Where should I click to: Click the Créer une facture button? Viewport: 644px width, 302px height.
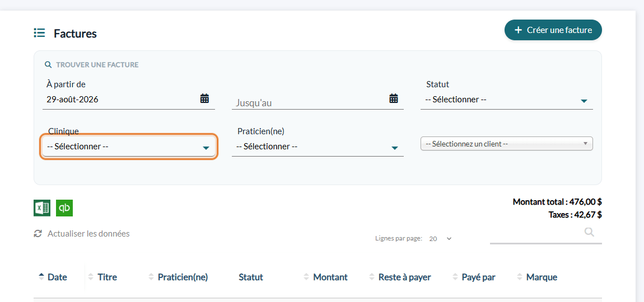pyautogui.click(x=553, y=30)
